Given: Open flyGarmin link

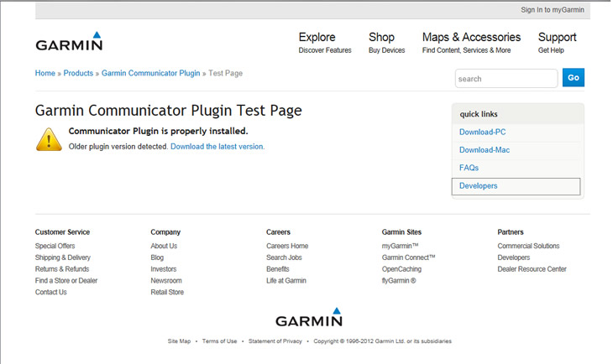Looking at the screenshot, I should click(399, 280).
